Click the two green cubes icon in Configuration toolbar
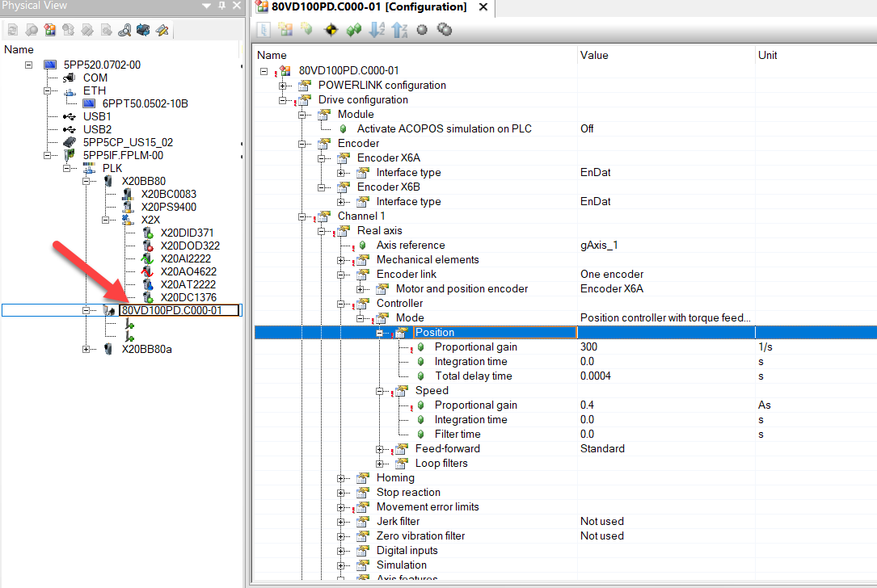Screen dimensions: 877x588 (x=353, y=30)
